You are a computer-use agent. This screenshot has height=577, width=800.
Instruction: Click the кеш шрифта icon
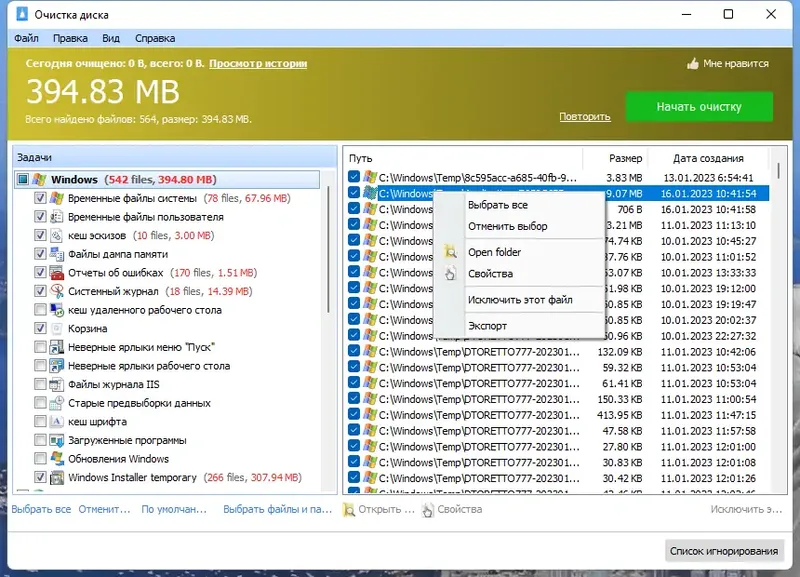57,421
